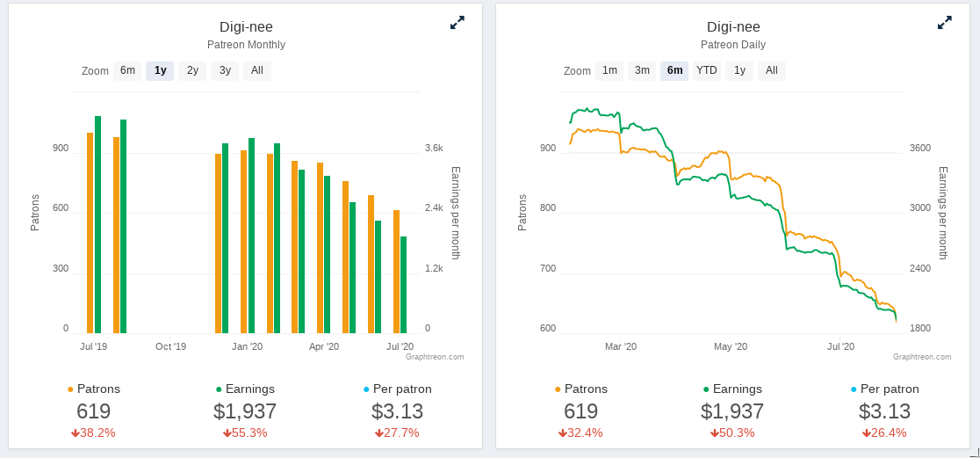Click the Monthly chart title Digi-nee
Viewport: 980px width, 458px height.
coord(246,27)
